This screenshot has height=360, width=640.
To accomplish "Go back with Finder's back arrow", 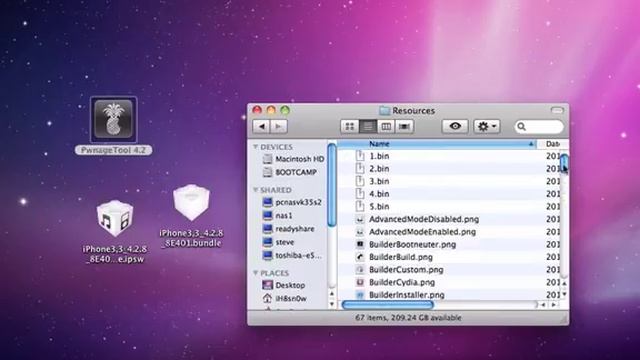I will 261,127.
